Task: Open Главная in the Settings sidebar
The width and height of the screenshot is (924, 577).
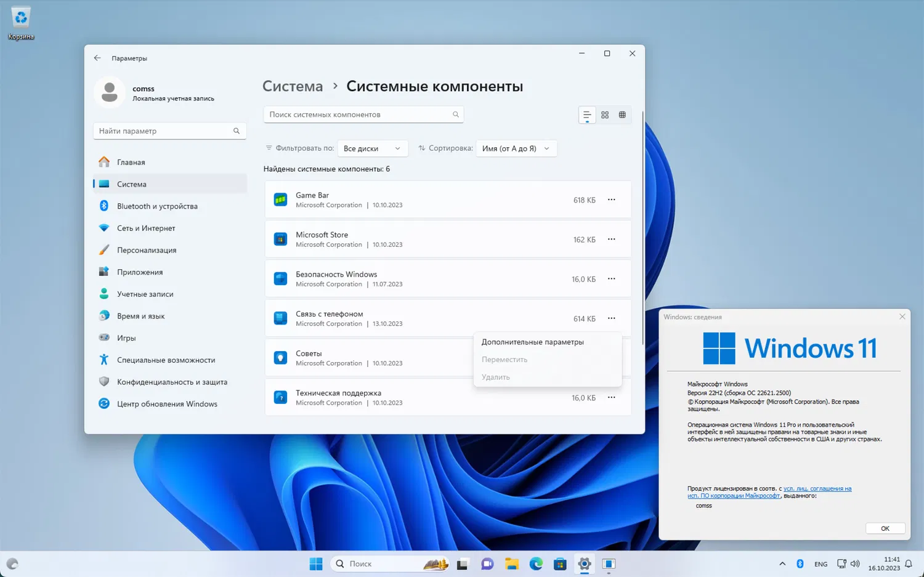Action: pos(170,162)
